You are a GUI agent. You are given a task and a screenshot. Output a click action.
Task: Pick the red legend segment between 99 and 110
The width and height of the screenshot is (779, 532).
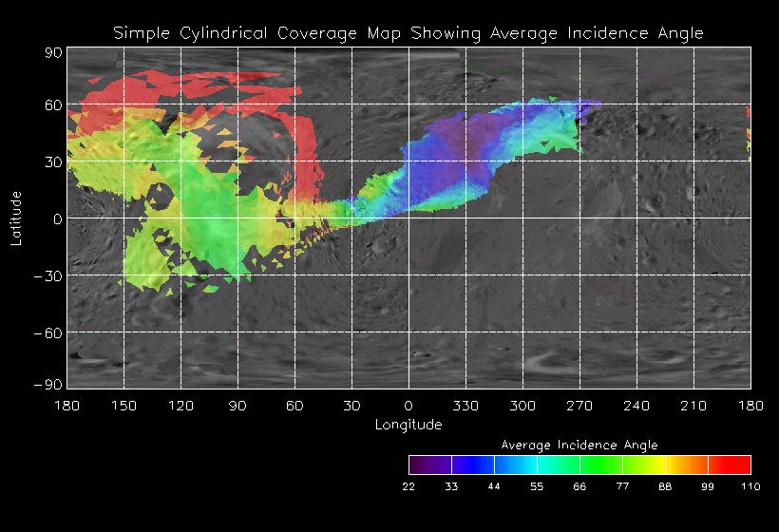[x=730, y=465]
